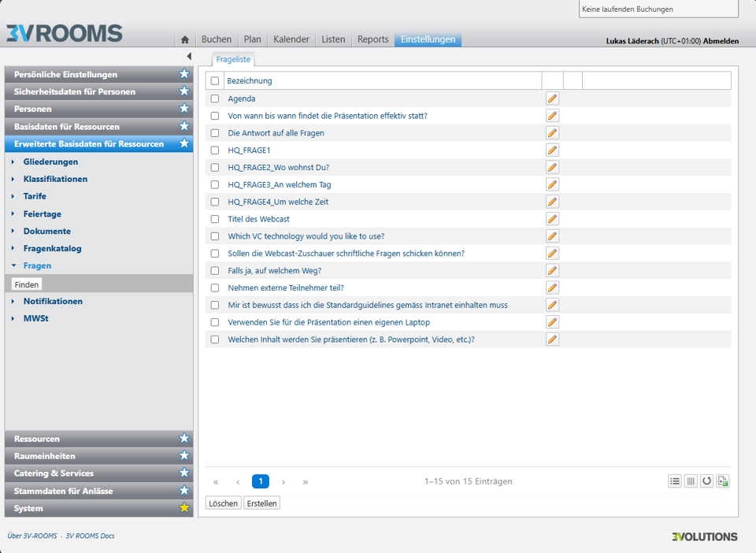Viewport: 756px width, 553px height.
Task: Click the edit pencil for Agenda row
Action: click(x=552, y=98)
